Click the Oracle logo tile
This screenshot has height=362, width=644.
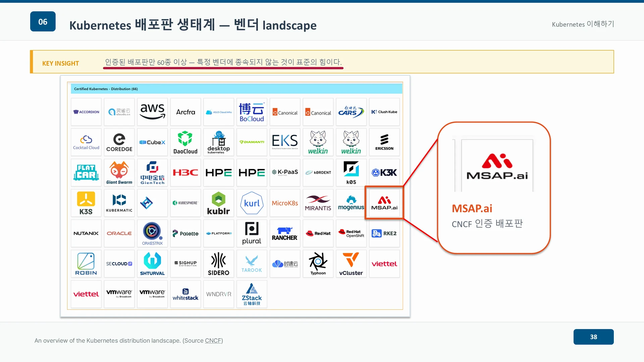point(119,233)
